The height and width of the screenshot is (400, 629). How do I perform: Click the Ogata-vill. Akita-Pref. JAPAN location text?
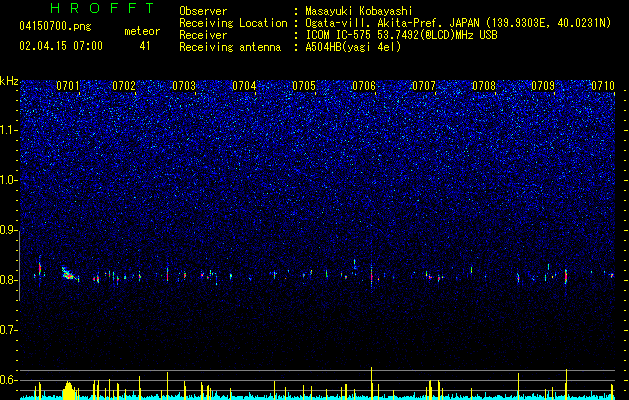(x=458, y=24)
